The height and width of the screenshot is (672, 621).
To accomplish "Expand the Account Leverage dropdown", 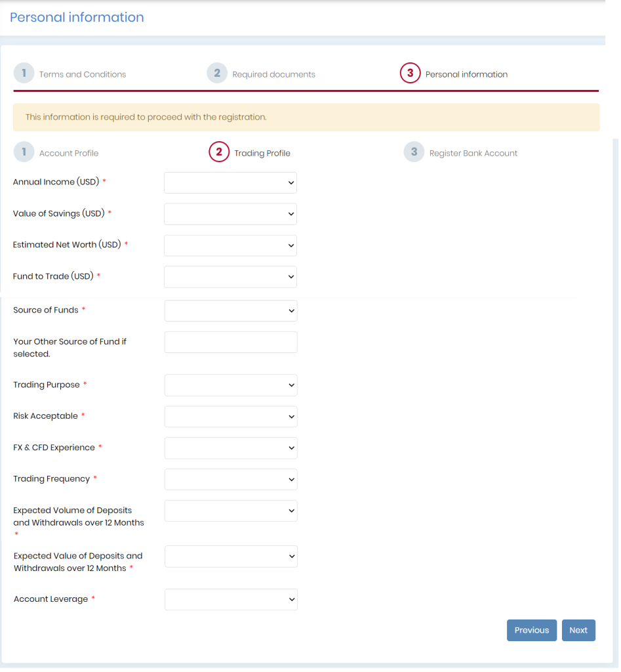I will pyautogui.click(x=231, y=599).
